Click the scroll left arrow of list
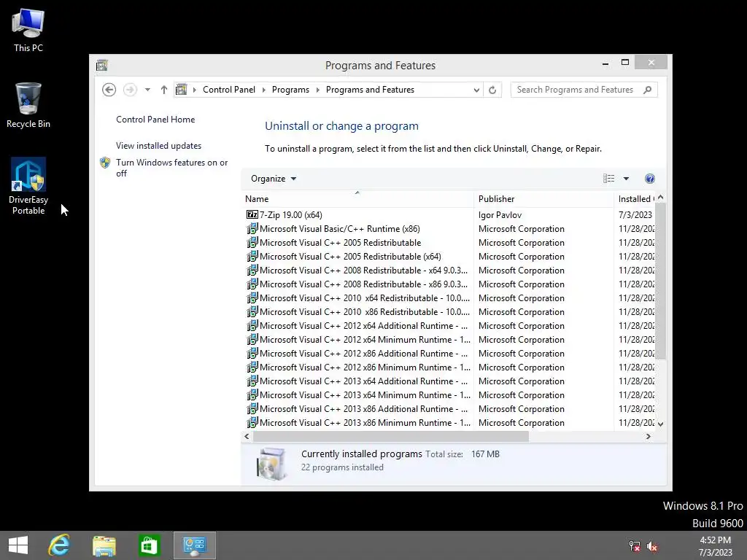Screen dimensions: 747x560 [247, 436]
